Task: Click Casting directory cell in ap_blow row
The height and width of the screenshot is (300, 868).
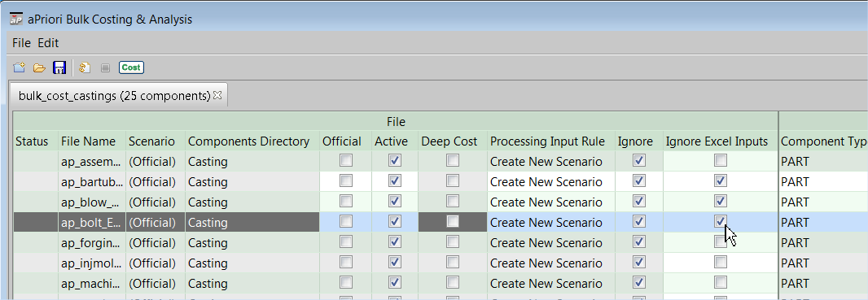Action: point(252,202)
